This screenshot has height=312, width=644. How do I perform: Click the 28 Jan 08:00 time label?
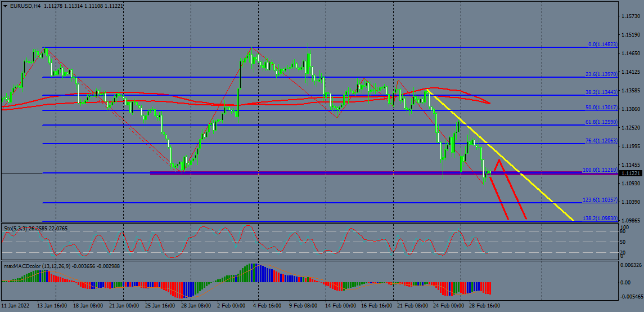point(195,306)
